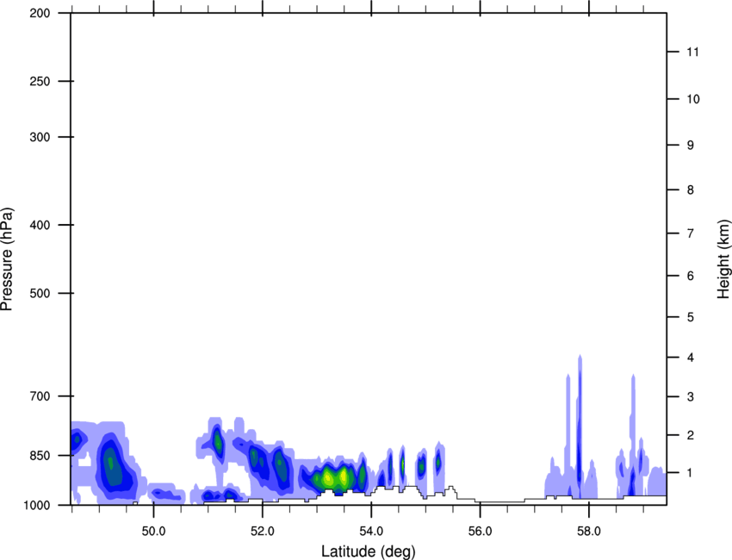Viewport: 732px width, 560px height.
Task: Pick the 11 km height label
Action: (692, 52)
